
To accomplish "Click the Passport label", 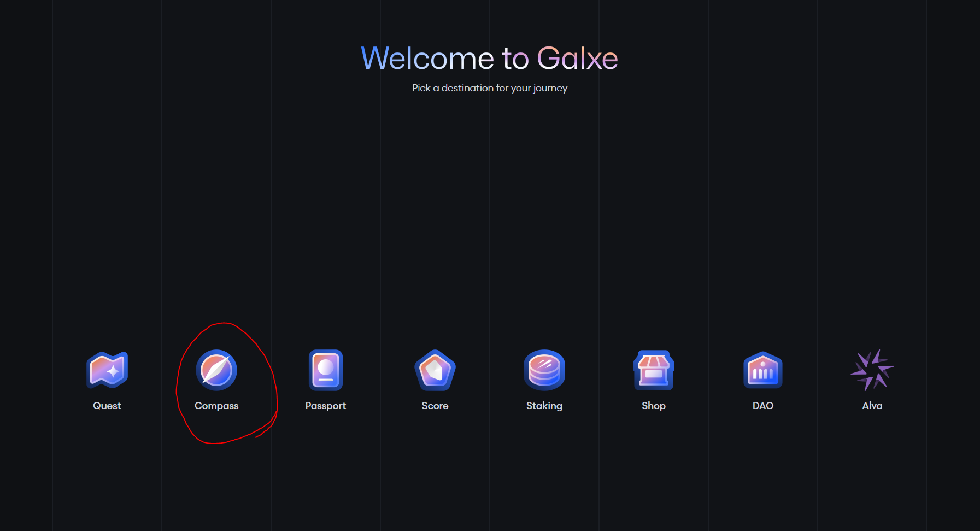I will (326, 406).
